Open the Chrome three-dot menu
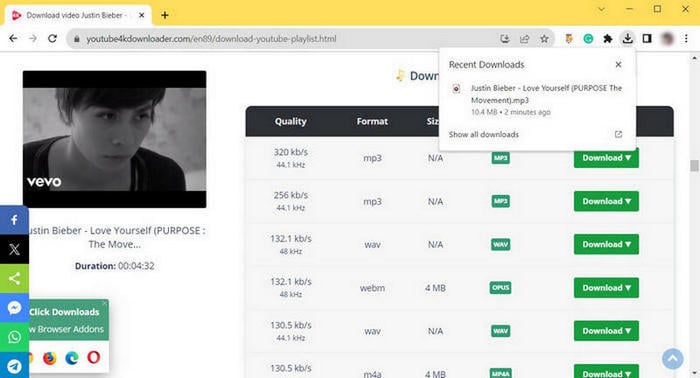The height and width of the screenshot is (378, 700). click(686, 39)
